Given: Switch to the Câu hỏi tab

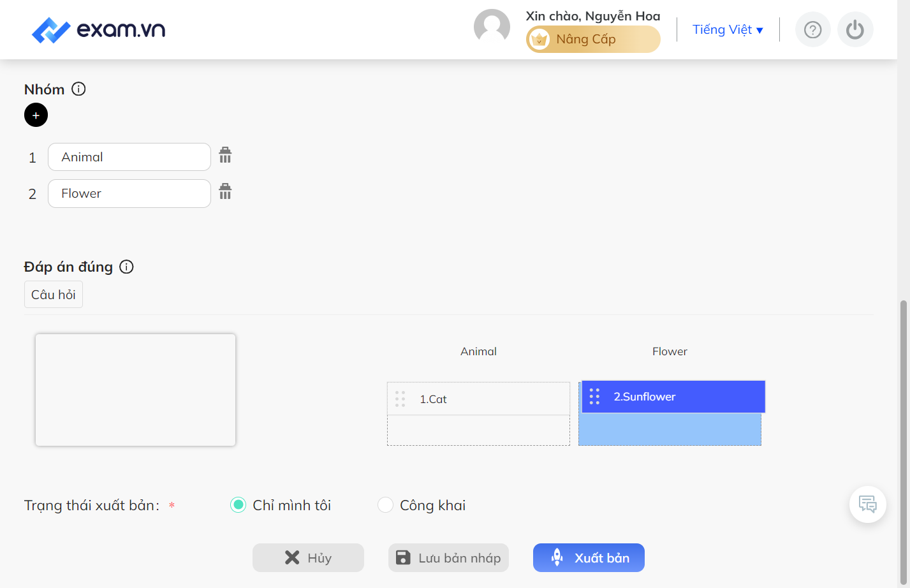Looking at the screenshot, I should (x=54, y=295).
